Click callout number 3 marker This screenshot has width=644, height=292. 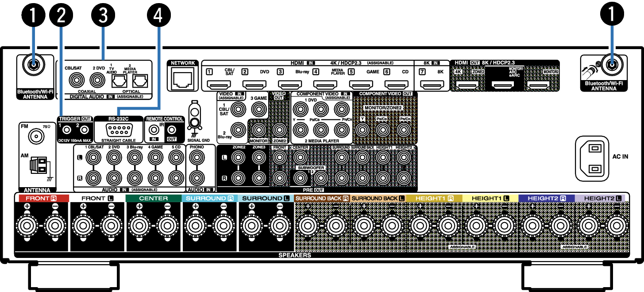tap(103, 15)
